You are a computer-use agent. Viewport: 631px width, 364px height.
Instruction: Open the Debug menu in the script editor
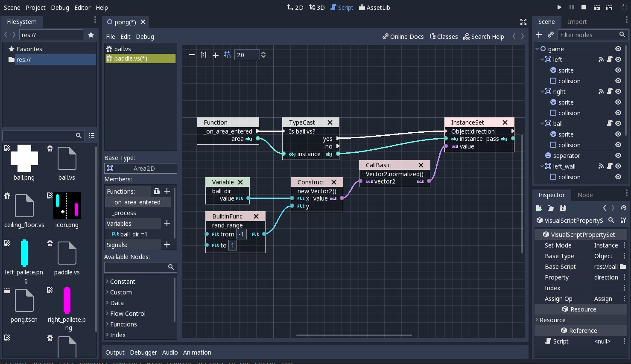pyautogui.click(x=145, y=37)
